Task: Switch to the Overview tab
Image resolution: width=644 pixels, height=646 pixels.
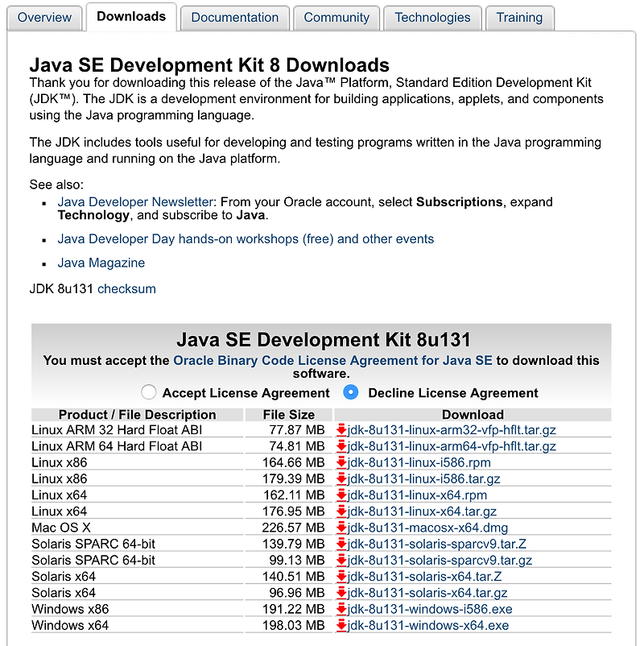Action: click(44, 17)
